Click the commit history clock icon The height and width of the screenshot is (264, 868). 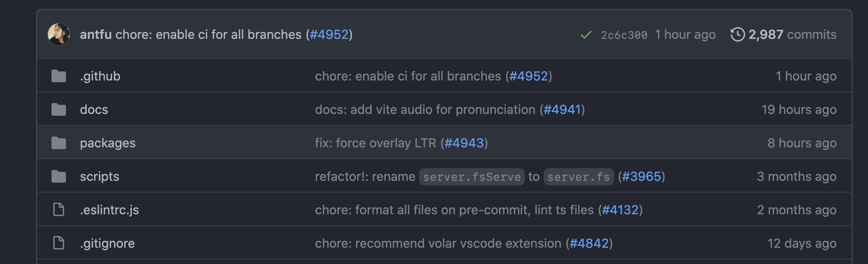tap(737, 34)
